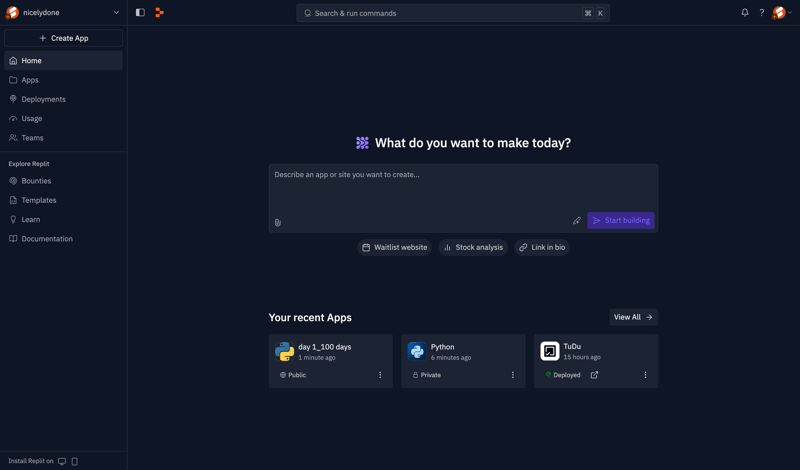The height and width of the screenshot is (470, 800).
Task: Click the Templates file icon
Action: (x=13, y=200)
